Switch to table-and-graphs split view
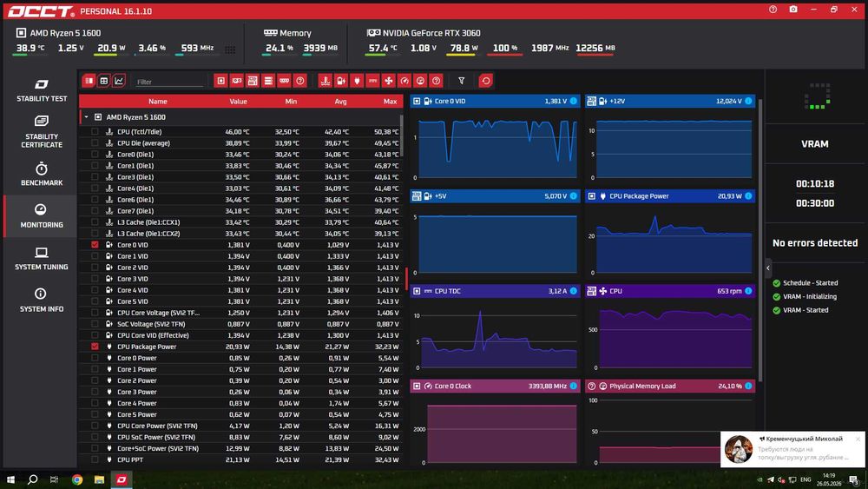This screenshot has height=489, width=868. pos(89,81)
